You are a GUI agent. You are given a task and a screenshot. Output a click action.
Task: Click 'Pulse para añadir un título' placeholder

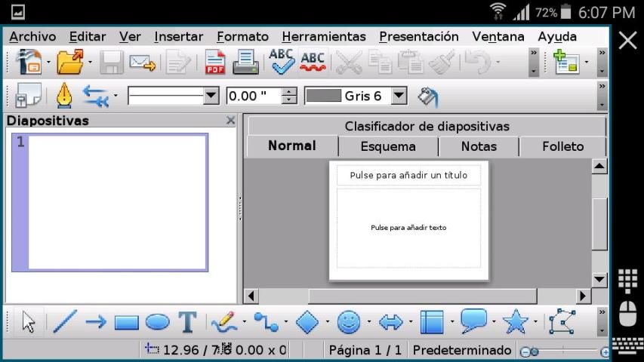(x=408, y=175)
